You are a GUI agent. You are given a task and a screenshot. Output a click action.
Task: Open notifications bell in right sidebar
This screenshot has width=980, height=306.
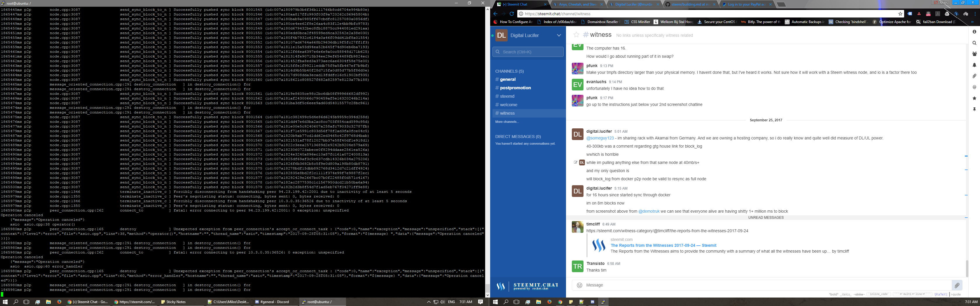point(974,65)
